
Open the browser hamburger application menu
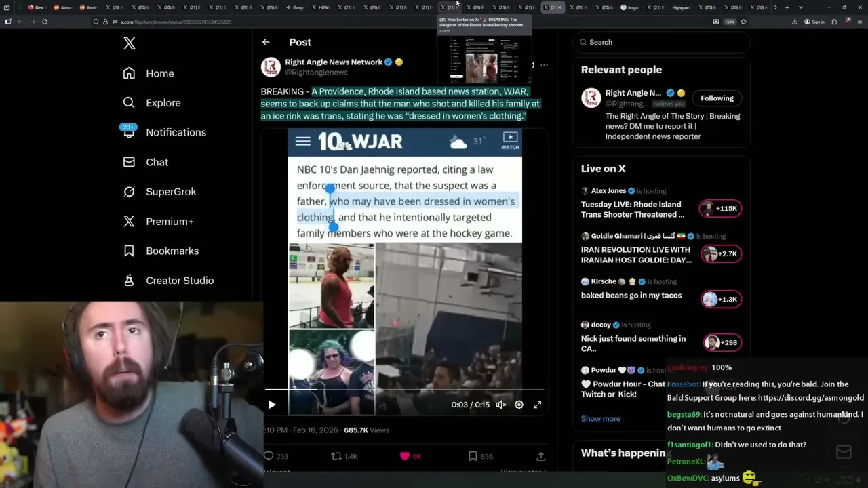(x=859, y=22)
